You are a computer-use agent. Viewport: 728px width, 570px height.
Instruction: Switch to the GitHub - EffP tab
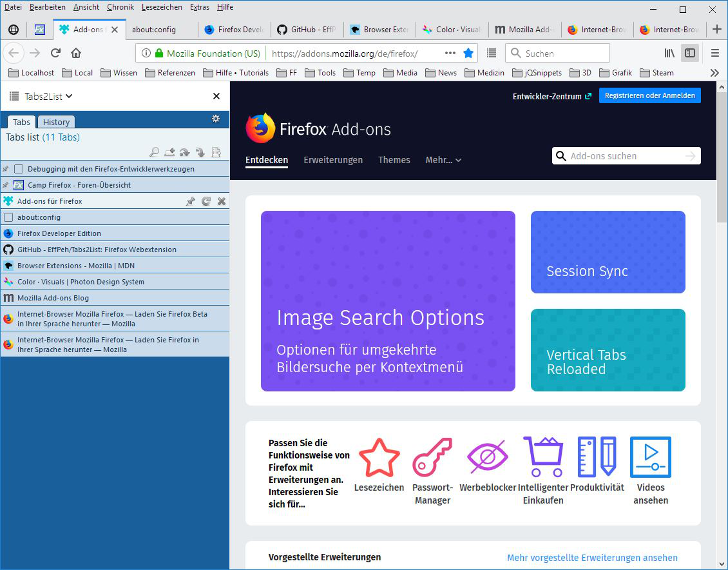point(307,29)
